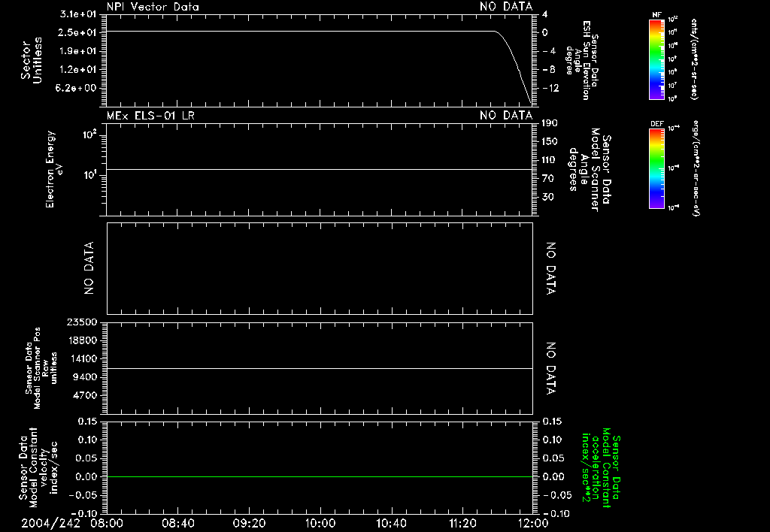The height and width of the screenshot is (532, 770).
Task: Click the '08:40' time axis label
Action: click(177, 523)
